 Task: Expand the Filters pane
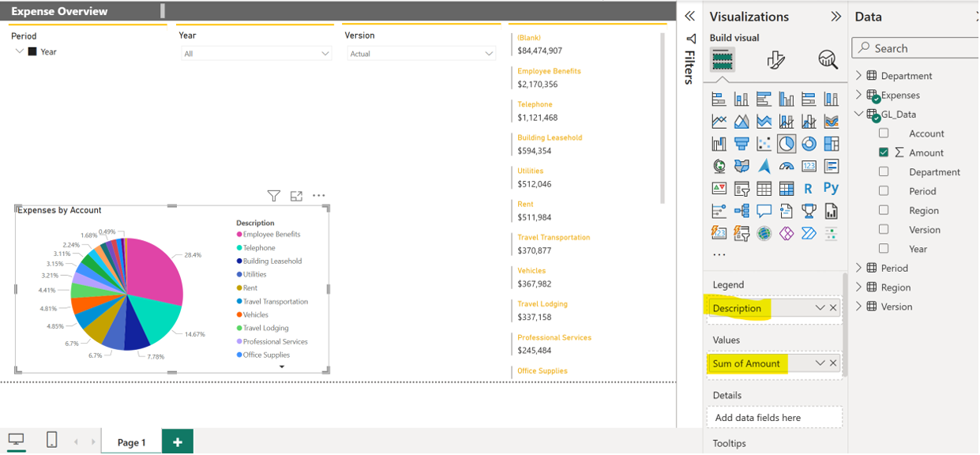pos(689,16)
